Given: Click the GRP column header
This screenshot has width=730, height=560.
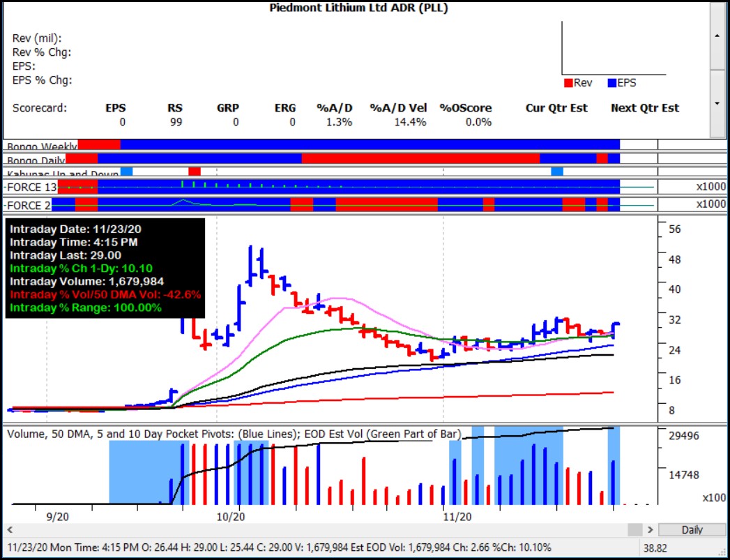Looking at the screenshot, I should [228, 108].
